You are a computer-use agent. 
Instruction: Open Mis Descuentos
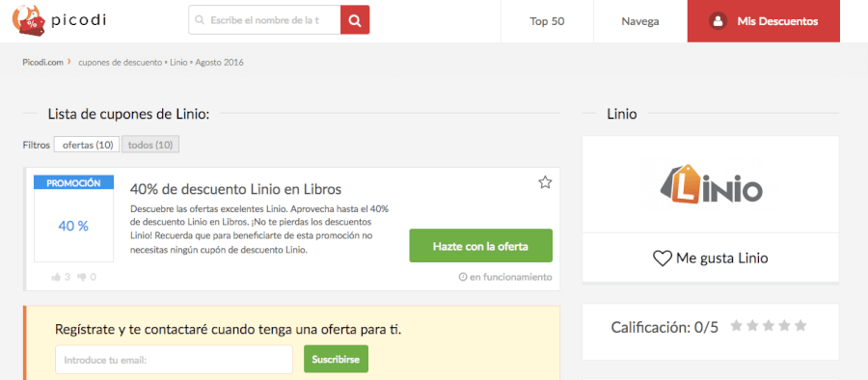pos(764,21)
